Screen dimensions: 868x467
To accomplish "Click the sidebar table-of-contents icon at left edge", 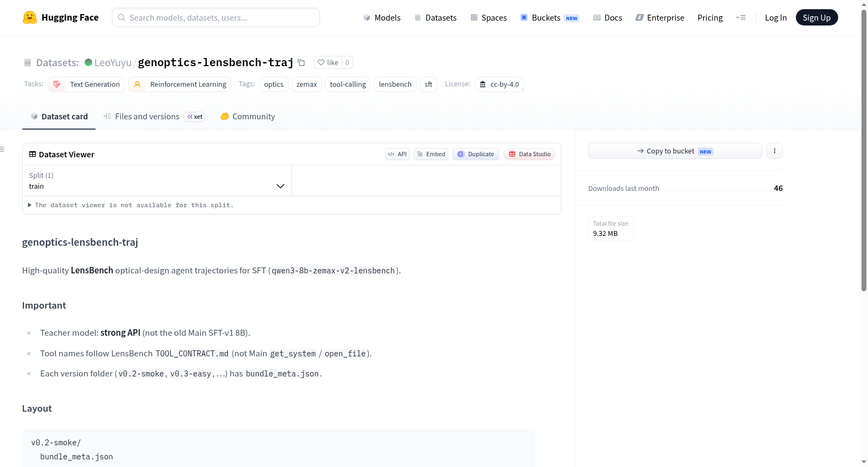I will click(2, 149).
